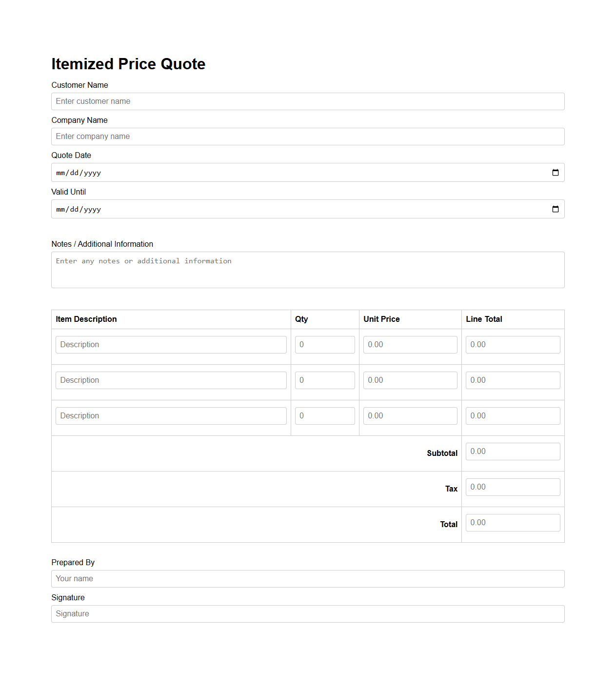
Task: Select the first item Description field
Action: click(171, 344)
